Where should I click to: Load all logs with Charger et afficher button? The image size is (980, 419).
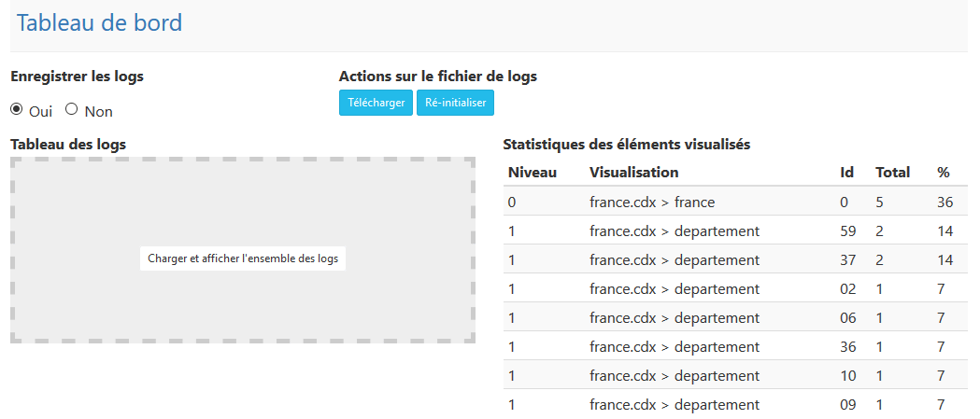point(243,258)
